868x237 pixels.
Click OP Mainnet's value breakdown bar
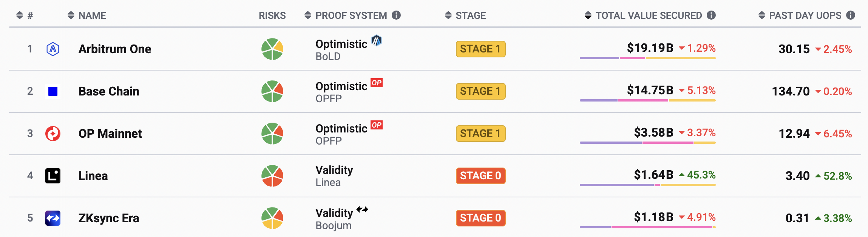point(647,143)
